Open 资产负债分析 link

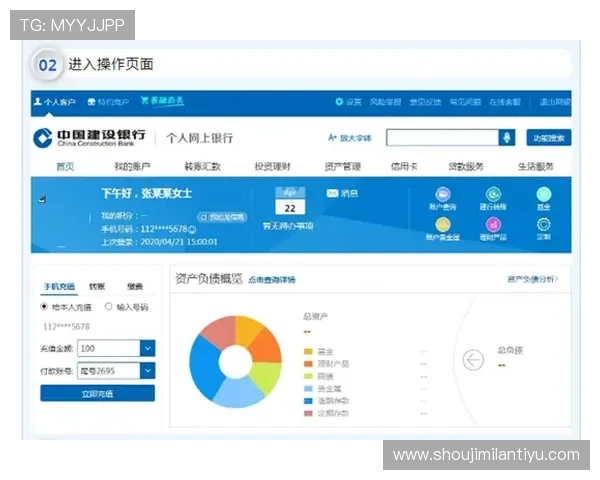[532, 279]
